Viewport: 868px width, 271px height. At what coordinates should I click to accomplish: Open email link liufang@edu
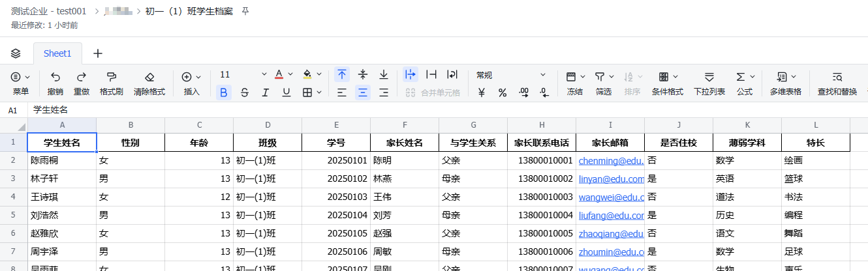611,215
